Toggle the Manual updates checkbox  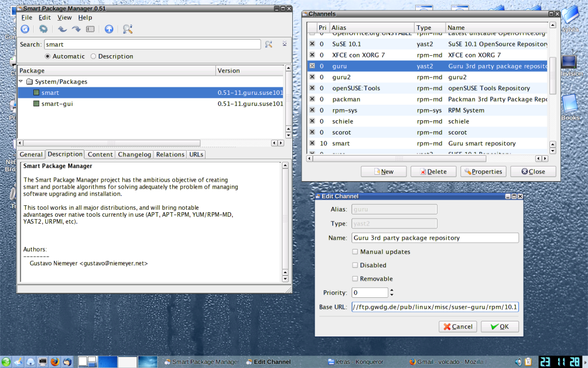pyautogui.click(x=355, y=252)
